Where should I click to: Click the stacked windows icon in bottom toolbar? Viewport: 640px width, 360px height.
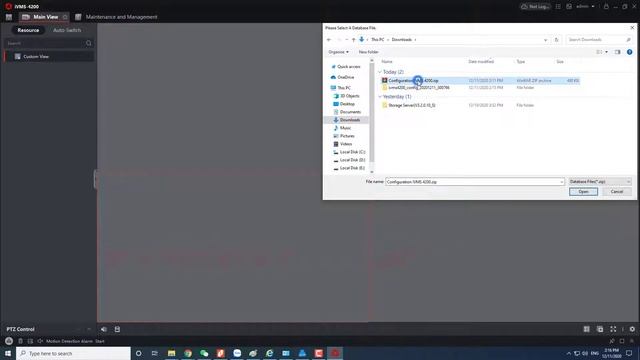pyautogui.click(x=600, y=329)
